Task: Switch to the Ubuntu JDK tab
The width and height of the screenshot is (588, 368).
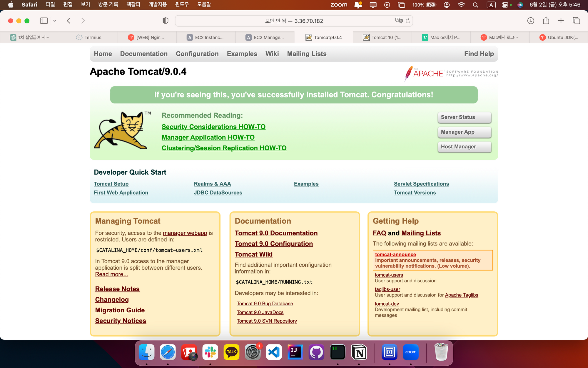Action: (x=559, y=37)
